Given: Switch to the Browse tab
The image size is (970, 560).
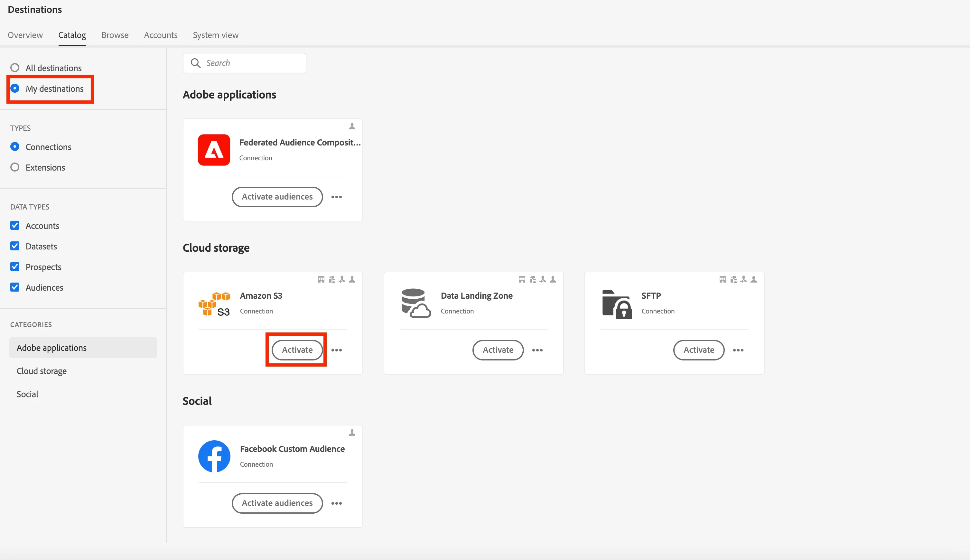Looking at the screenshot, I should tap(115, 35).
